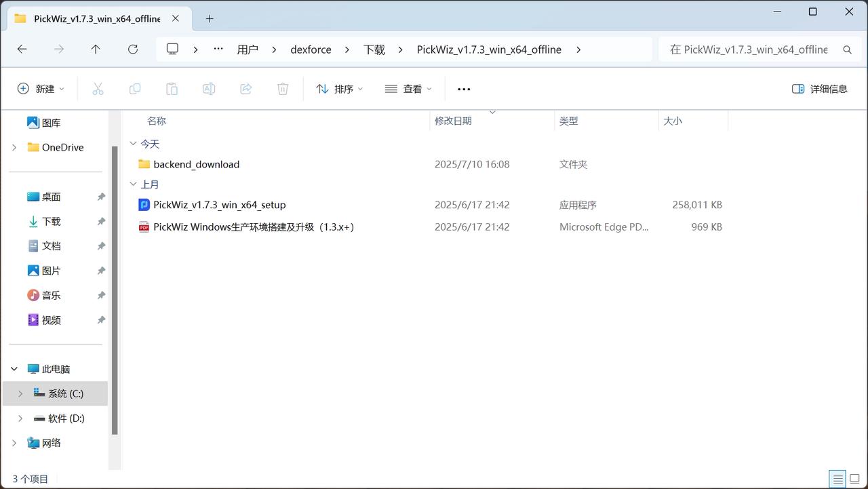Click the Cut scissors icon in toolbar

[x=98, y=89]
